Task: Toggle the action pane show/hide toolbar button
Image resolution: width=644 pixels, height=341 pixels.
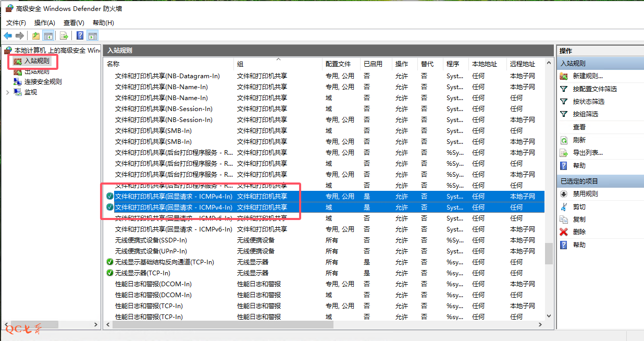Action: coord(93,35)
